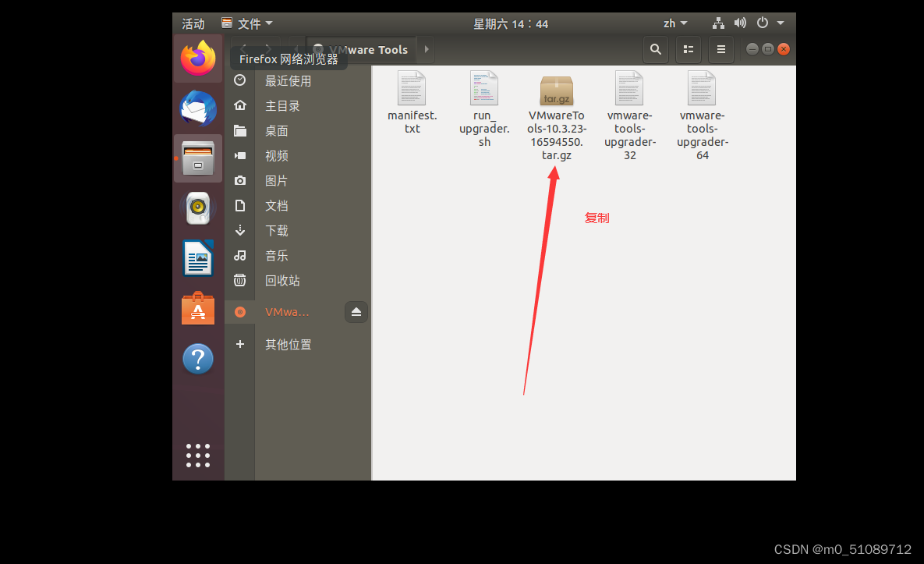Open 文档 Documents in sidebar
This screenshot has height=564, width=924.
298,206
